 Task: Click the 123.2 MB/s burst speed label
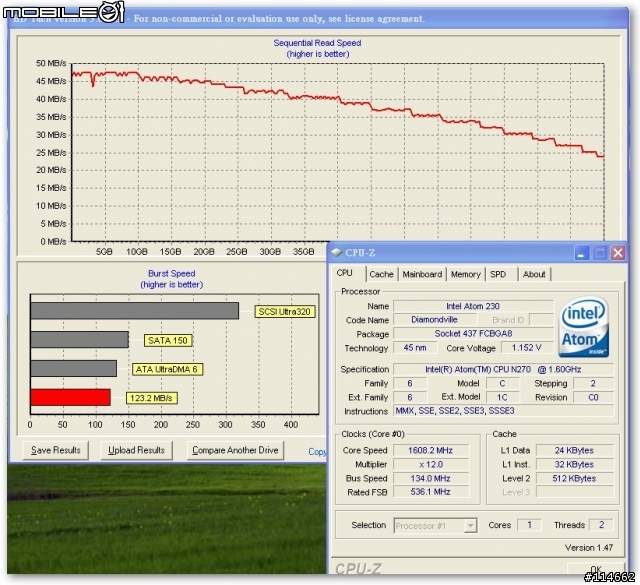click(x=151, y=398)
